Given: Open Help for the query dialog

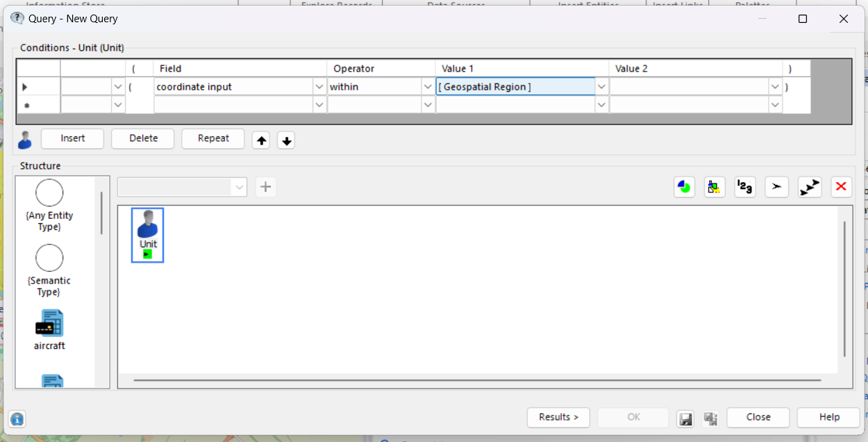Looking at the screenshot, I should [829, 418].
